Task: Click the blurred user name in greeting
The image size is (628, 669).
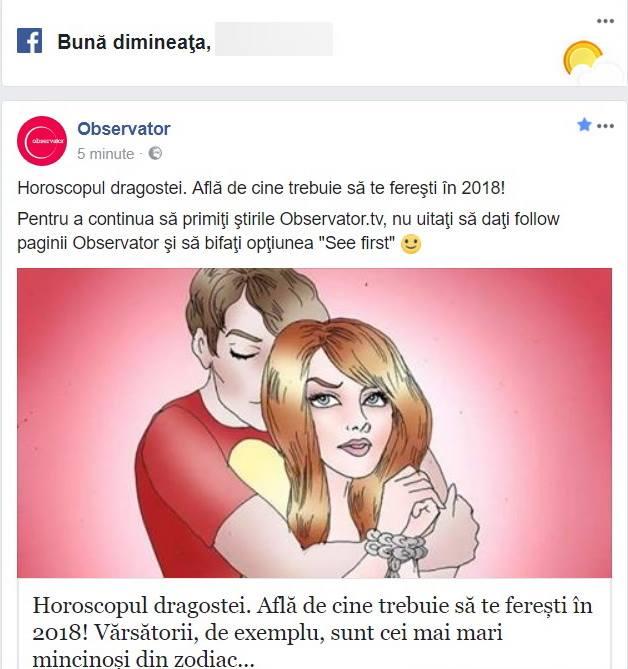Action: pyautogui.click(x=274, y=39)
